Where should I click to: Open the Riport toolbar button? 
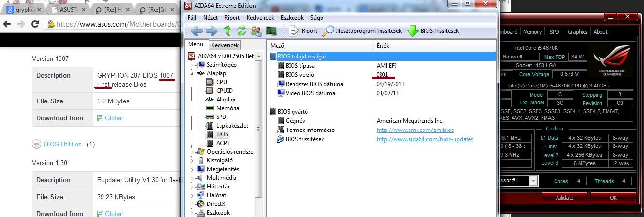point(303,31)
